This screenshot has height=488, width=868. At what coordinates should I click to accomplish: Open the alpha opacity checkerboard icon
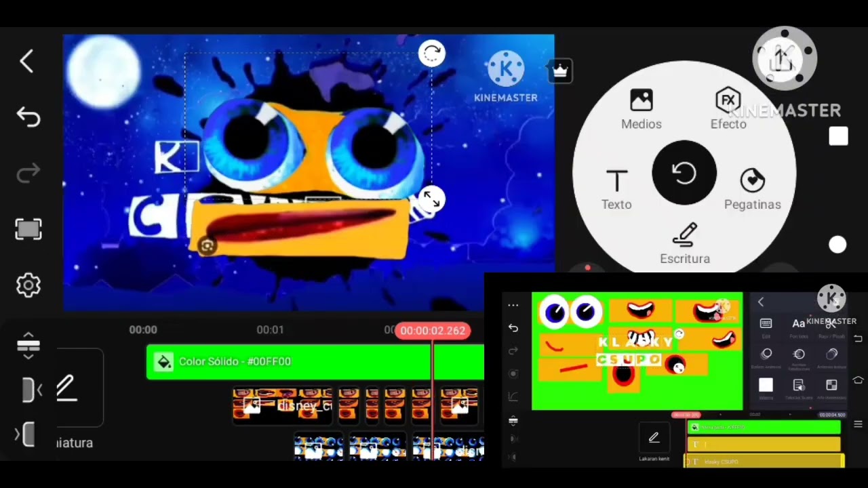[831, 388]
